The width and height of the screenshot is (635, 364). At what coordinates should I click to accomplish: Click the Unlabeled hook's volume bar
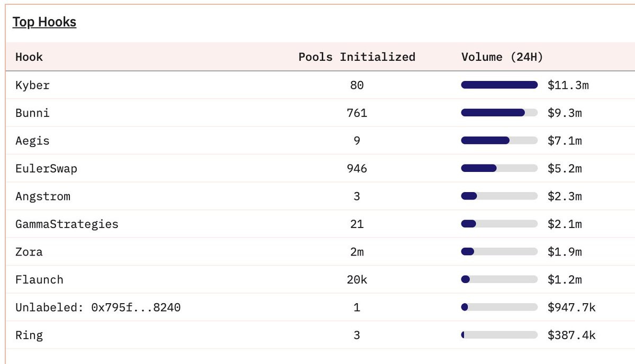(x=500, y=307)
